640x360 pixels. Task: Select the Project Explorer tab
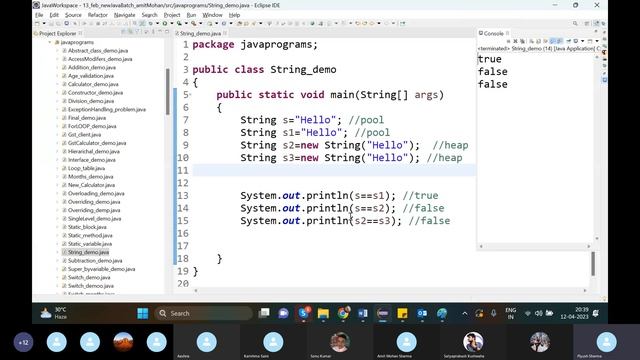[x=57, y=33]
